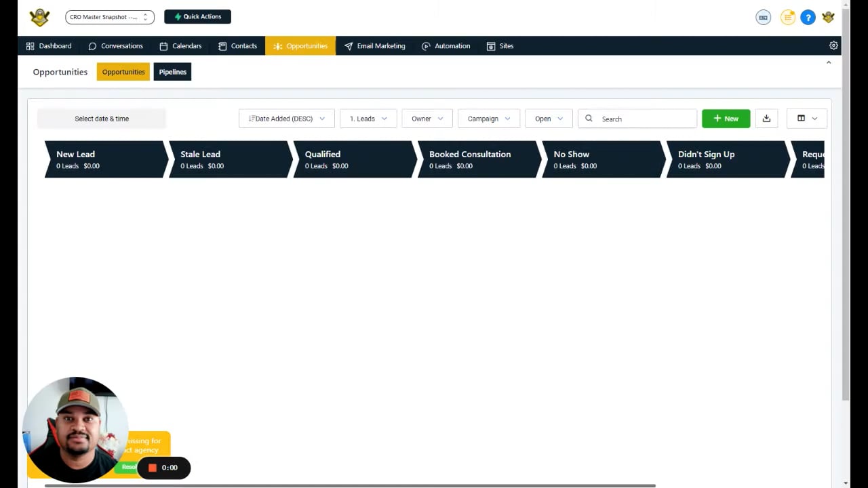Switch to the Pipelines tab
Viewport: 868px width, 488px height.
pyautogui.click(x=172, y=72)
